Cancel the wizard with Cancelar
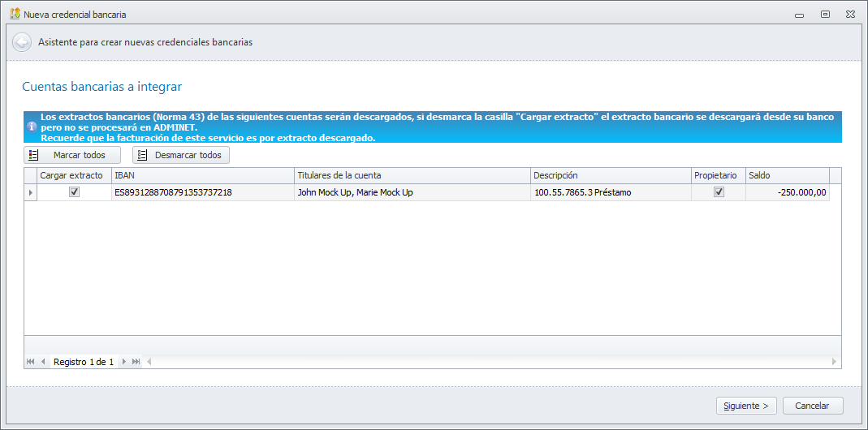Image resolution: width=868 pixels, height=430 pixels. pos(813,406)
